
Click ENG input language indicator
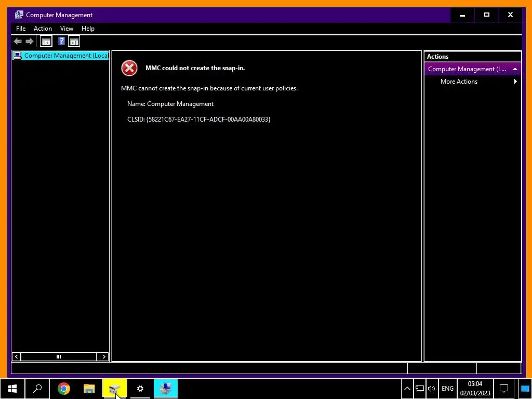tap(447, 389)
